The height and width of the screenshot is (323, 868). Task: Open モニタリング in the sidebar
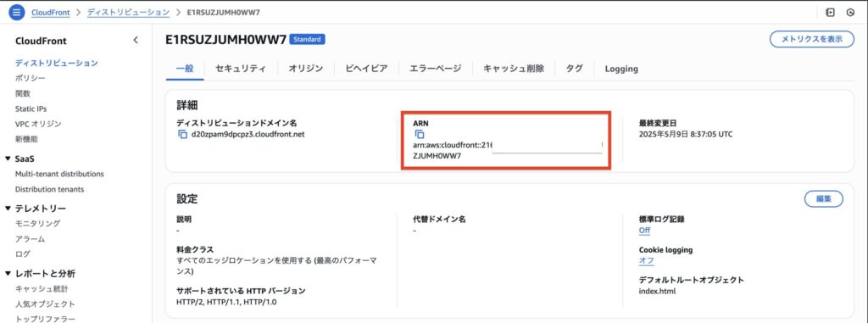(37, 223)
